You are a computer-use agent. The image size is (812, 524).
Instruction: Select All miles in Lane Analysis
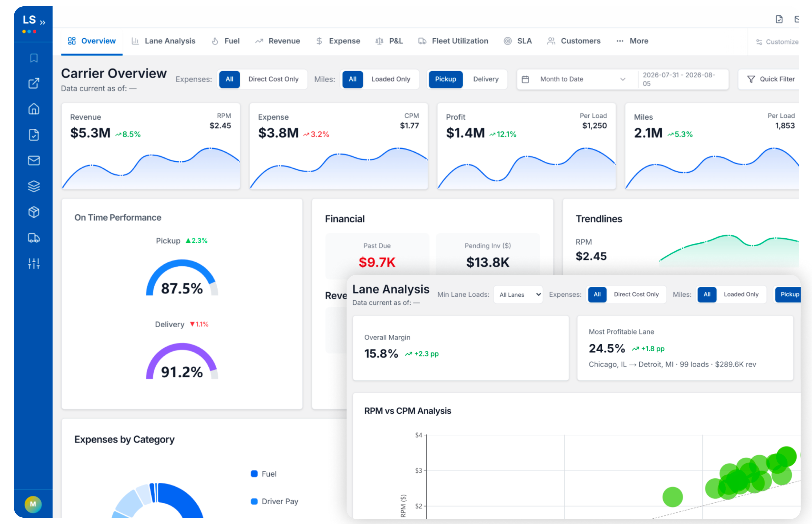(707, 294)
